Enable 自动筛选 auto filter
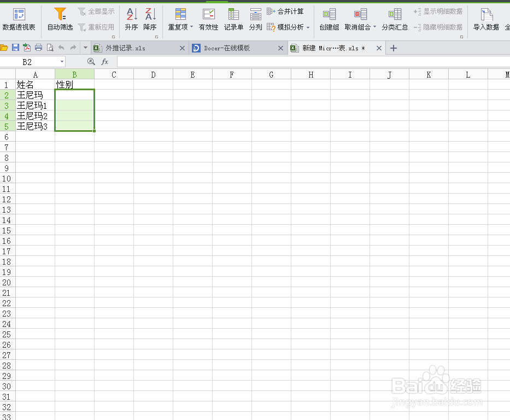 60,20
